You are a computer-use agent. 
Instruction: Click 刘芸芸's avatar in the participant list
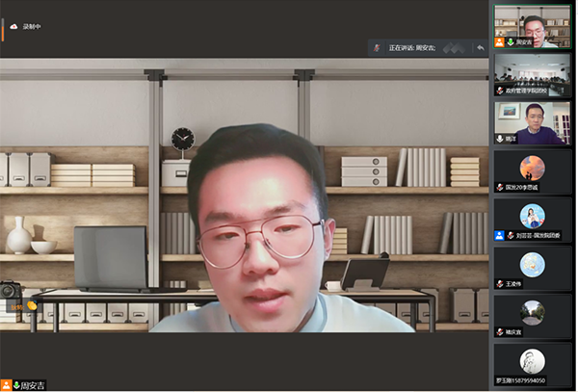click(x=532, y=217)
